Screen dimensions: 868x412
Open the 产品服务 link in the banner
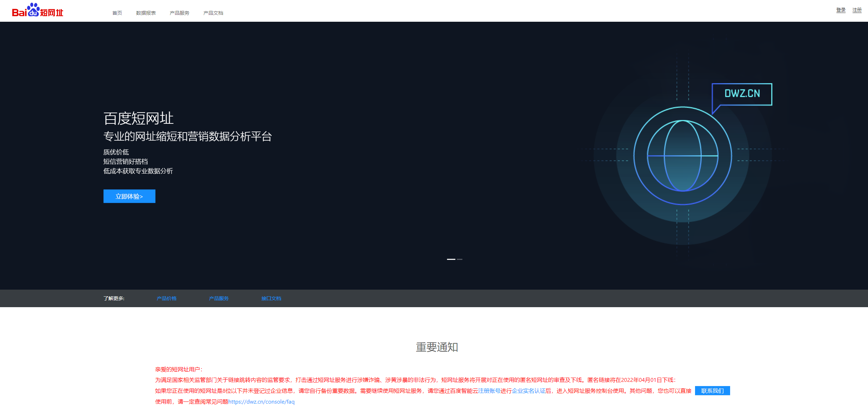tap(219, 298)
